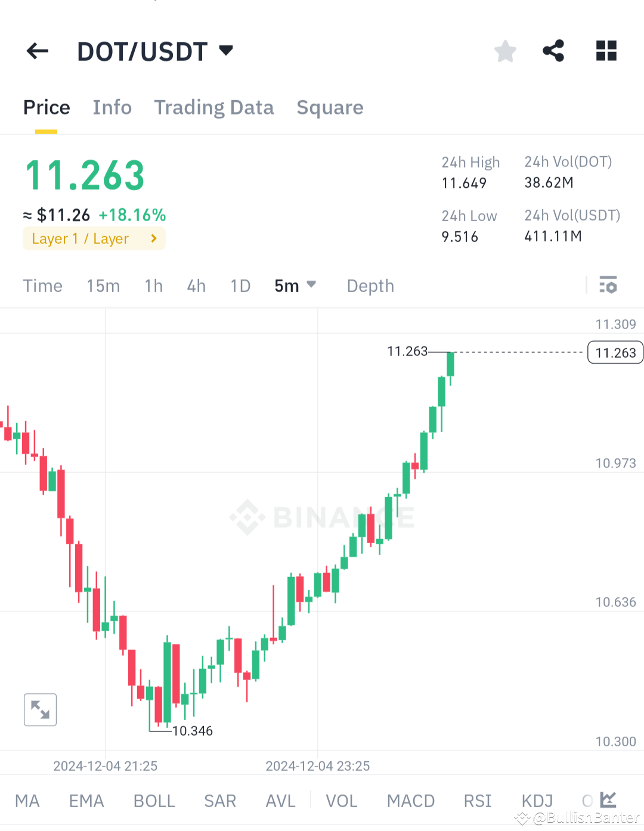Open the chart settings icon beside Depth

point(609,286)
